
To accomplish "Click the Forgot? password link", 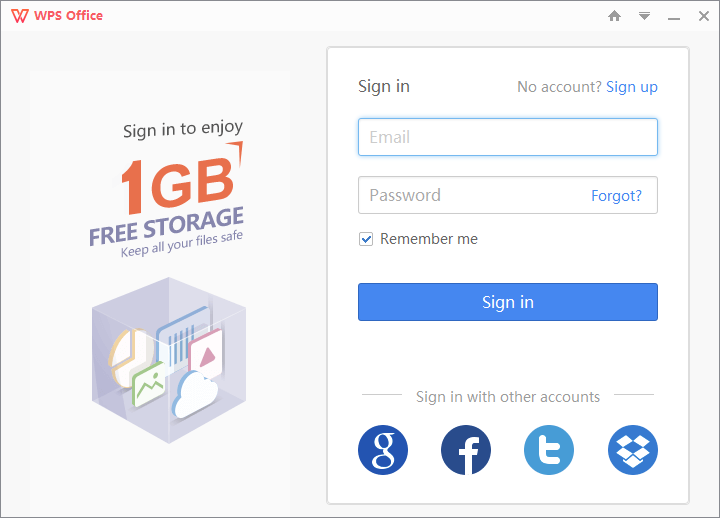I will pyautogui.click(x=616, y=196).
